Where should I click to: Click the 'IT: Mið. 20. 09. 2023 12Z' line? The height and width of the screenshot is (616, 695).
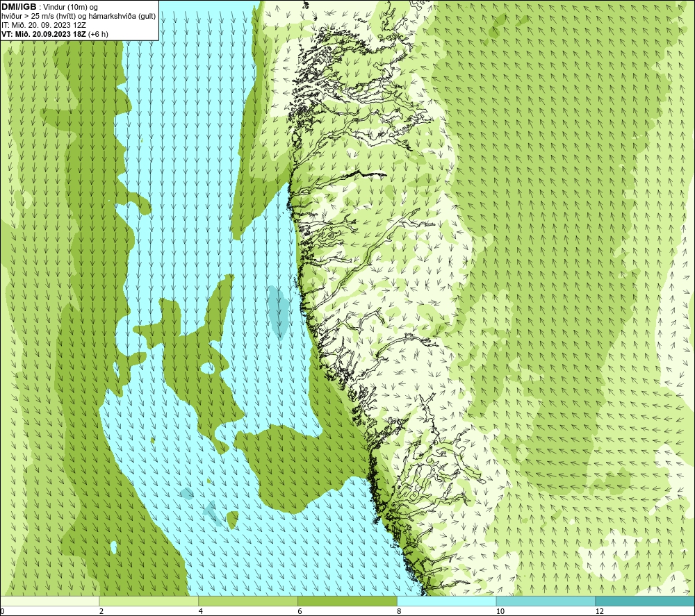click(x=43, y=25)
